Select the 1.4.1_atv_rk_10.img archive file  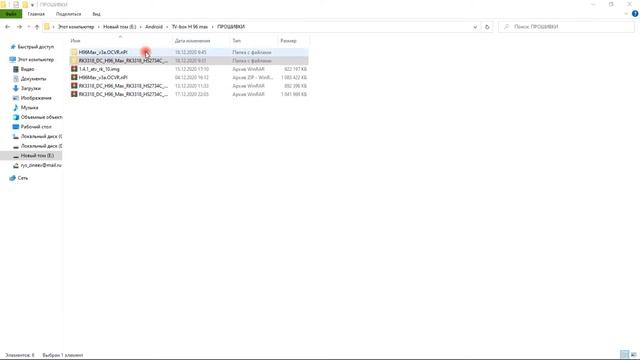(x=189, y=69)
